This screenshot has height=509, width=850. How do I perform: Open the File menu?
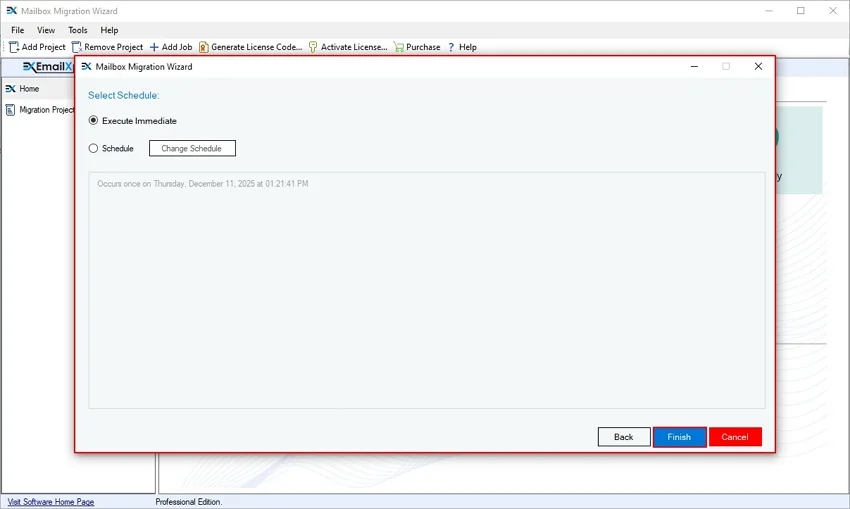(17, 30)
